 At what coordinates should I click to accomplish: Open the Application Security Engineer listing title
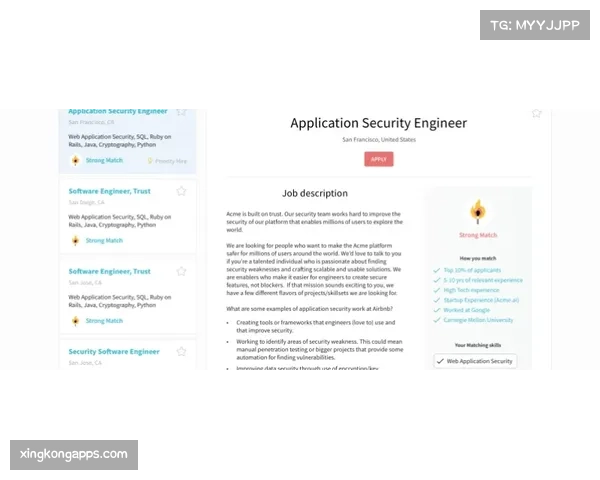[118, 111]
